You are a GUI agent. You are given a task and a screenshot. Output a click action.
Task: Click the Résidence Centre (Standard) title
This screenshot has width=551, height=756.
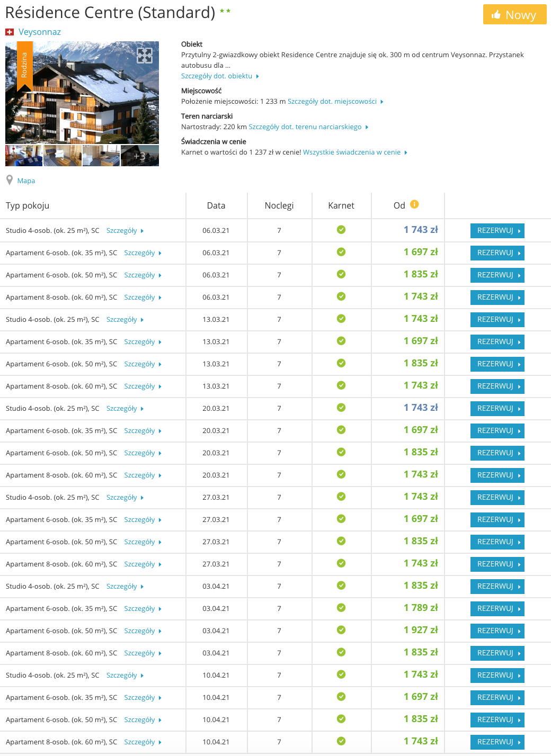pos(110,12)
